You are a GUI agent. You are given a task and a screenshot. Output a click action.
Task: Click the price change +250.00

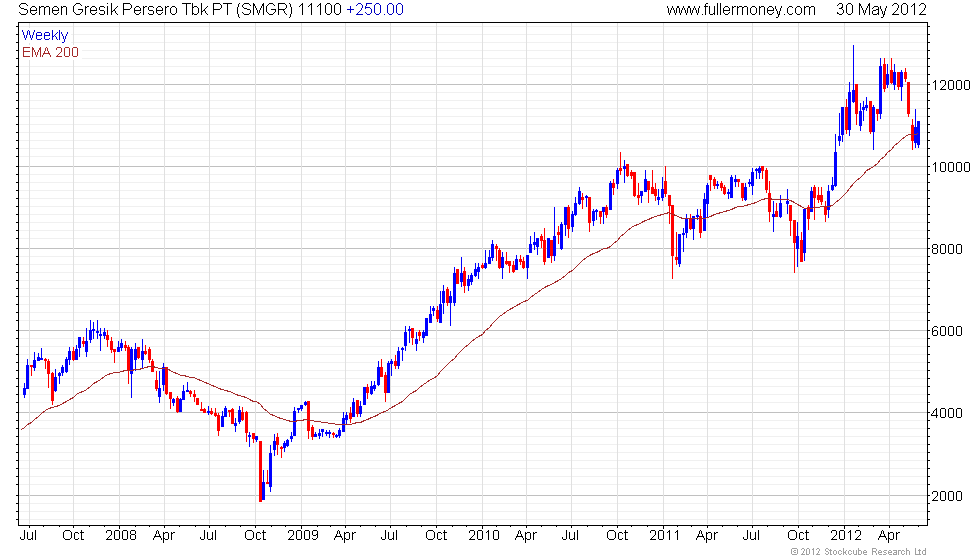pyautogui.click(x=374, y=9)
